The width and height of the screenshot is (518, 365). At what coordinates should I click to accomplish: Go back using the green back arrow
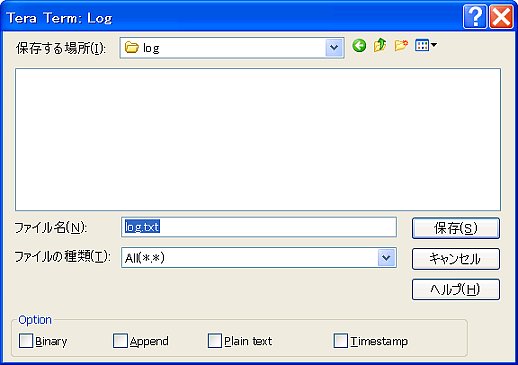click(359, 46)
